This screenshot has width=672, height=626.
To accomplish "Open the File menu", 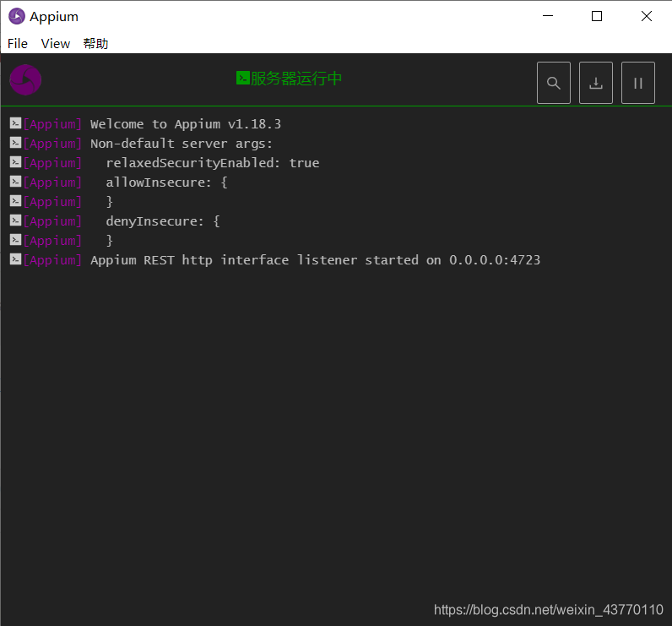I will 18,44.
